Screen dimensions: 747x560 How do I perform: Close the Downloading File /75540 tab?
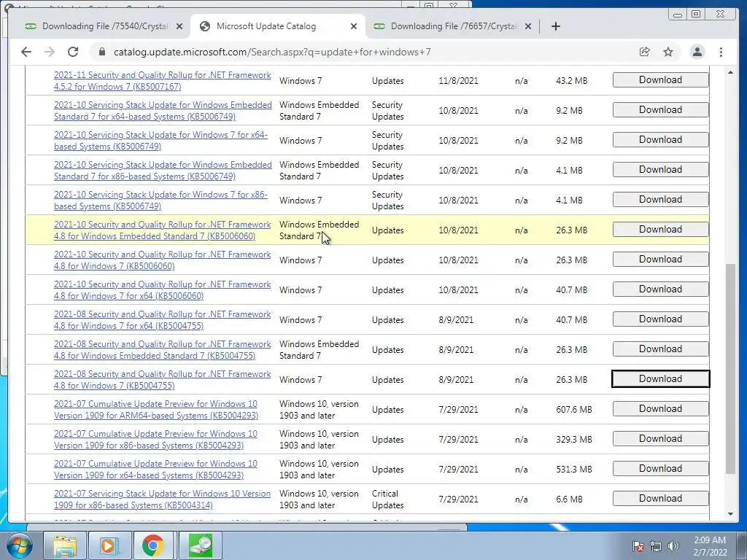[x=179, y=26]
